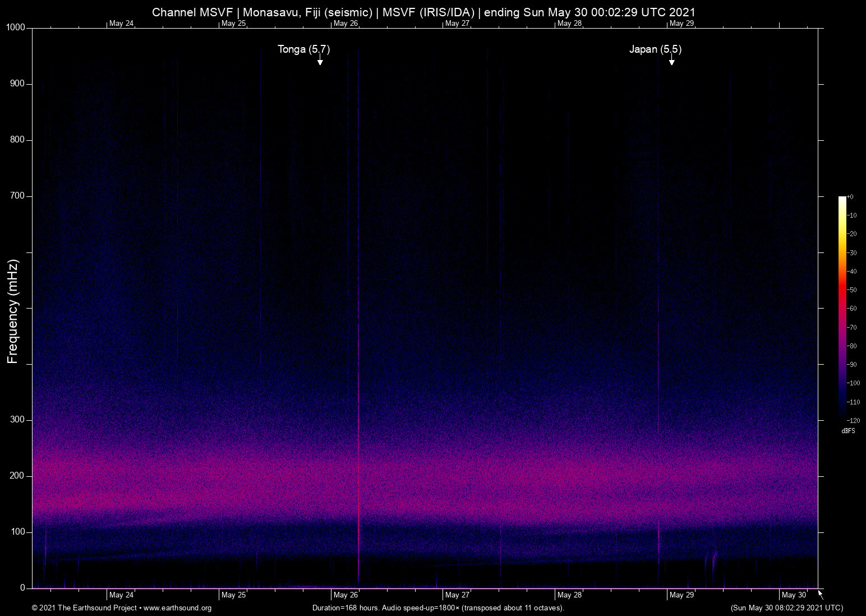Select the Japan (5.5) earthquake label

click(655, 49)
